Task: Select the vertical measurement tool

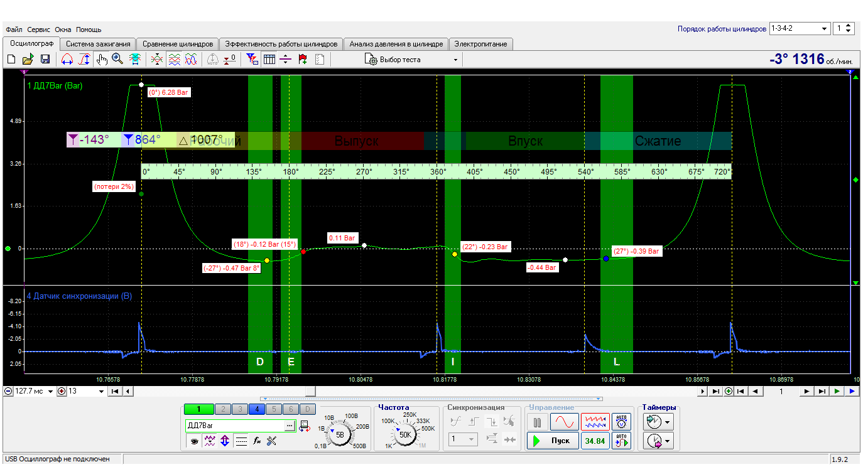Action: click(84, 60)
